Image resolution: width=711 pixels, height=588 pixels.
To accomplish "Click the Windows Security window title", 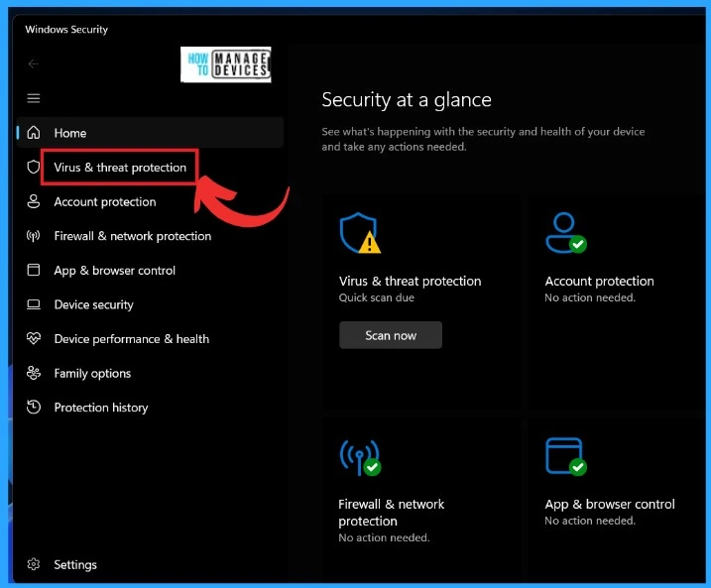I will coord(66,30).
